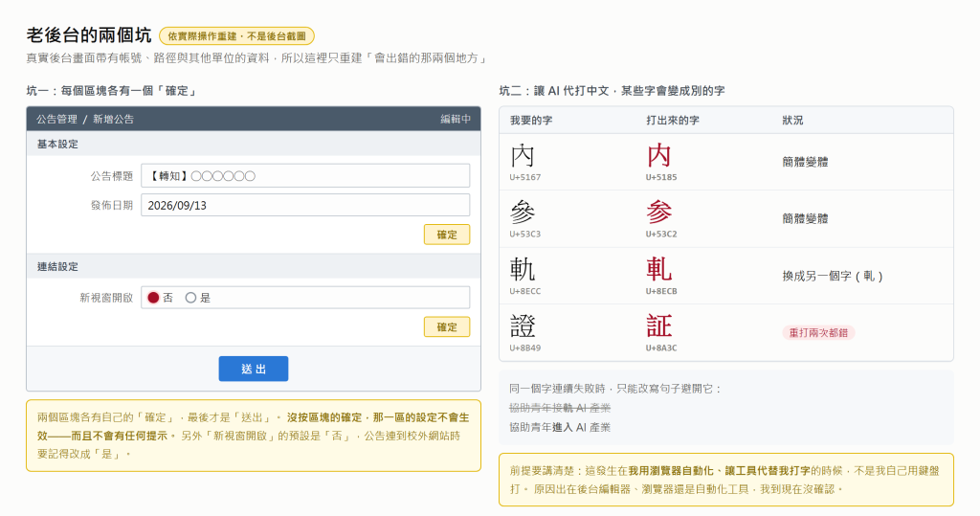Click the red 証 character
980x516 pixels.
click(658, 326)
